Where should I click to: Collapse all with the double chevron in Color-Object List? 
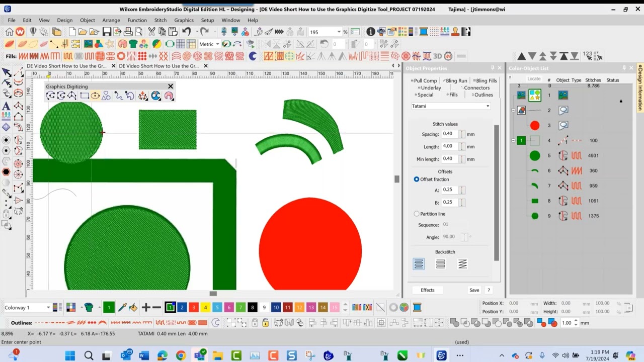tap(510, 78)
